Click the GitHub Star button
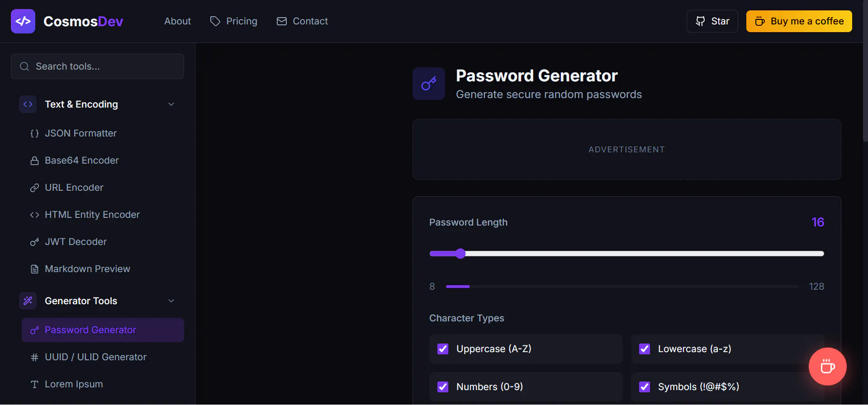The width and height of the screenshot is (868, 405). [712, 21]
